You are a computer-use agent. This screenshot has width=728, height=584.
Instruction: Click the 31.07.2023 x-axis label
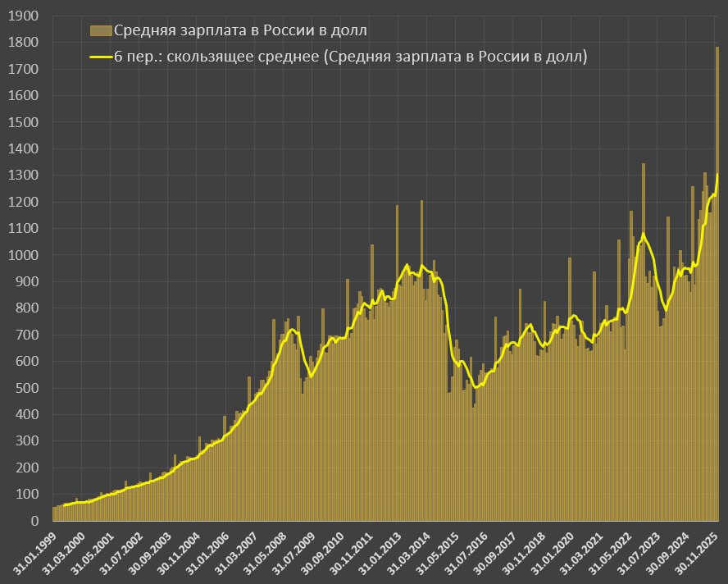pos(644,553)
